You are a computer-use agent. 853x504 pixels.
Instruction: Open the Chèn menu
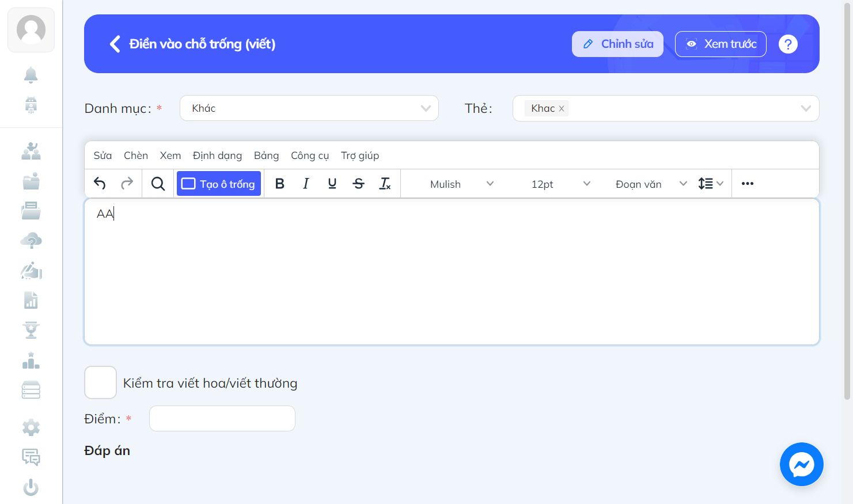136,156
